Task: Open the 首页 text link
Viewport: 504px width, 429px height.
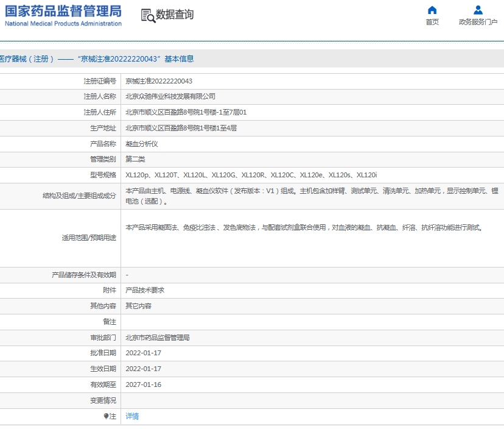Action: pos(432,22)
